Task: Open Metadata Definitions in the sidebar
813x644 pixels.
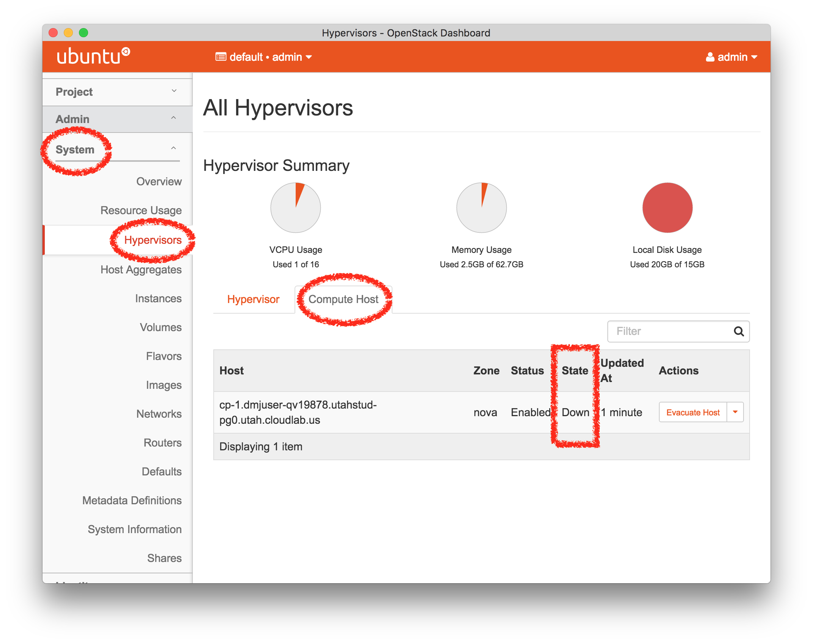Action: click(132, 500)
